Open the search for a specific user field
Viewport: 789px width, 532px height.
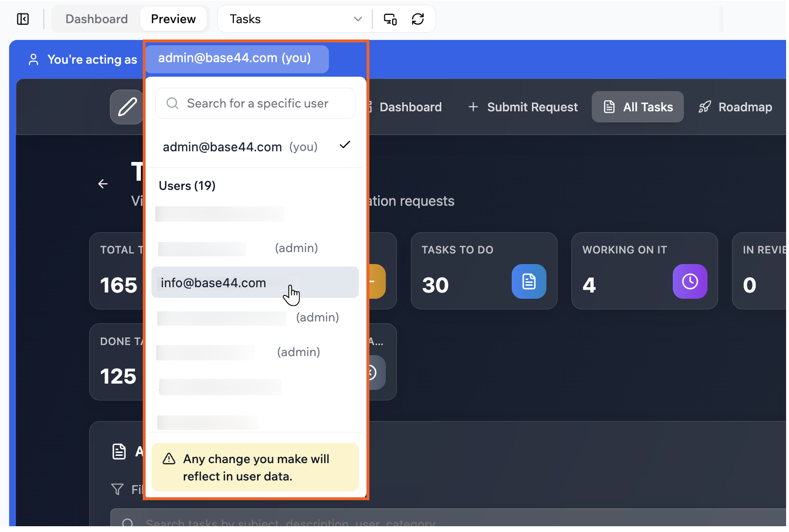(255, 103)
